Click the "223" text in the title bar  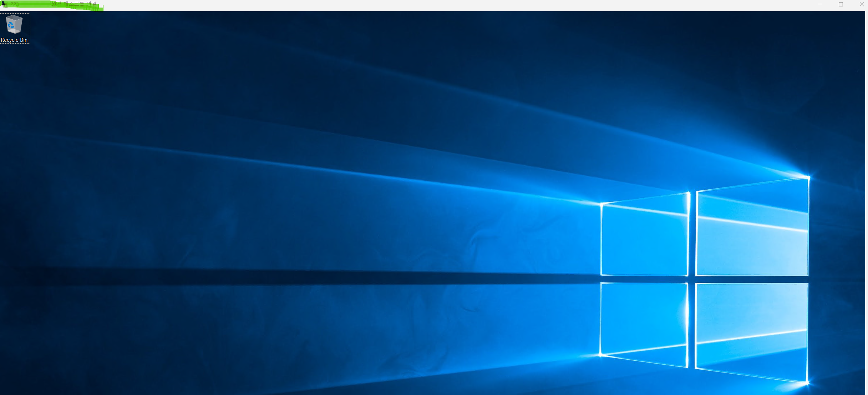(x=15, y=4)
